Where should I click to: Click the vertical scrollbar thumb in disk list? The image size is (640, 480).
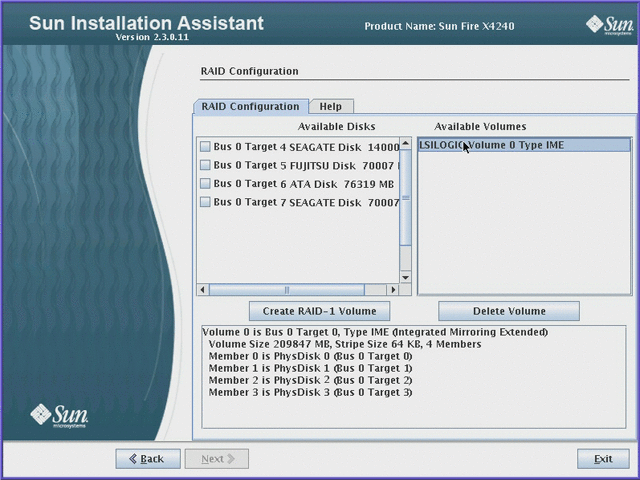405,198
